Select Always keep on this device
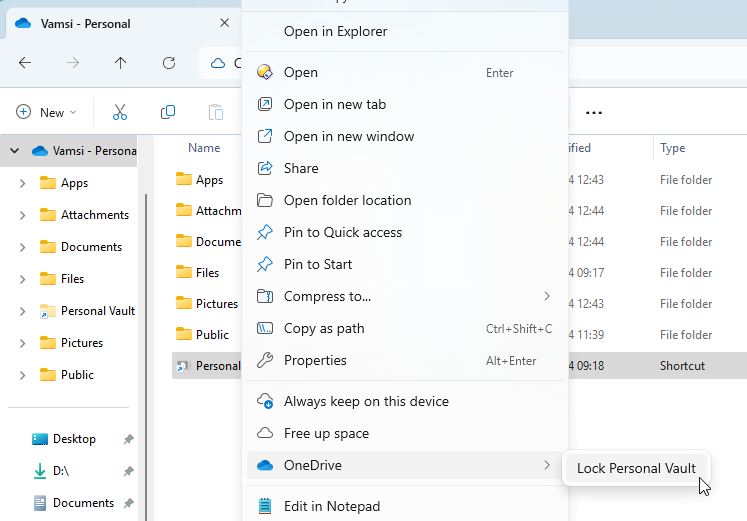 (366, 401)
